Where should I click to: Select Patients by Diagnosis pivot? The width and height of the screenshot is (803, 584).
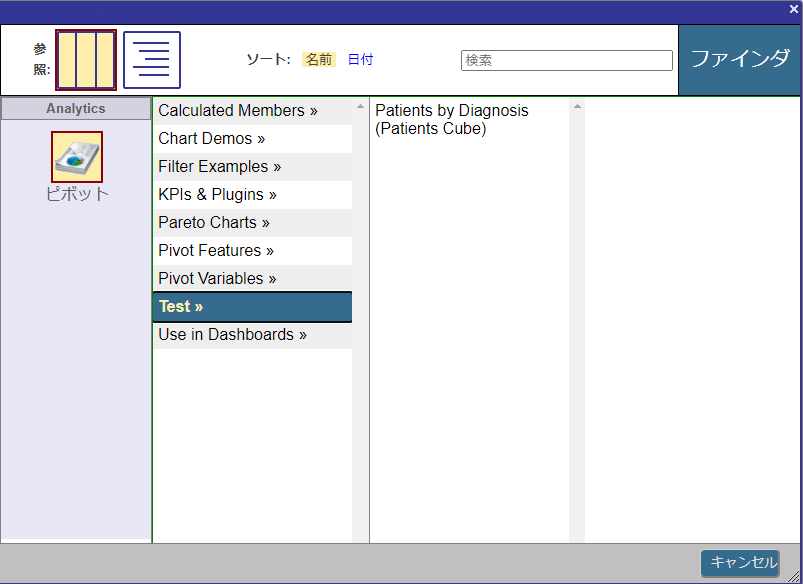451,119
